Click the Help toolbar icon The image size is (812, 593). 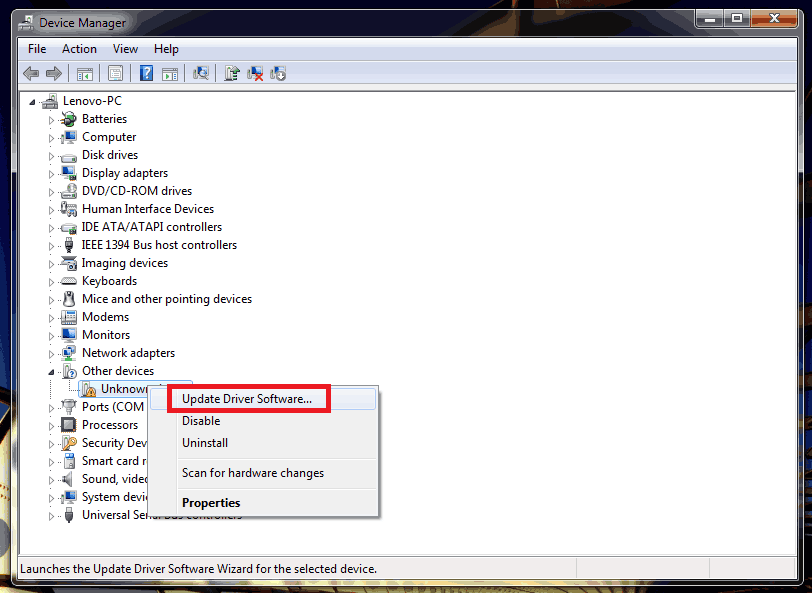145,72
